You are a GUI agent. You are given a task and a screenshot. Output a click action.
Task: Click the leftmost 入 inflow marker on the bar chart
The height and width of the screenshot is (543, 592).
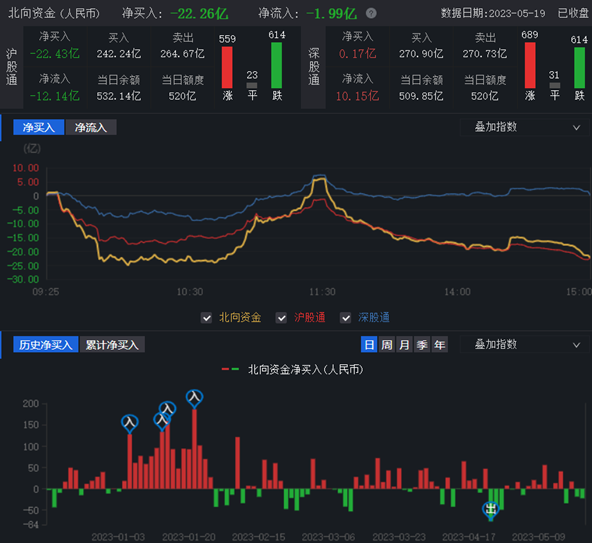pos(130,423)
